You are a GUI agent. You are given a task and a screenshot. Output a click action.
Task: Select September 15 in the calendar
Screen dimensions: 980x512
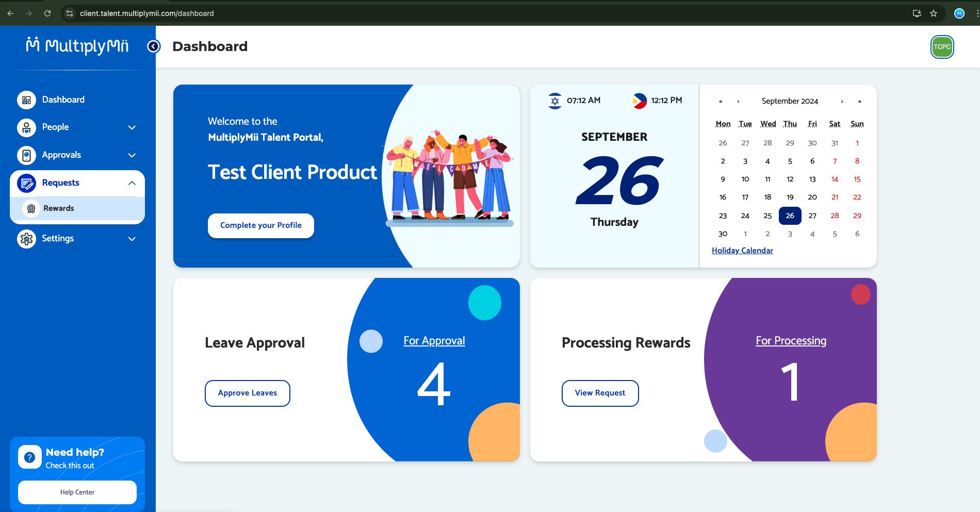pyautogui.click(x=857, y=179)
